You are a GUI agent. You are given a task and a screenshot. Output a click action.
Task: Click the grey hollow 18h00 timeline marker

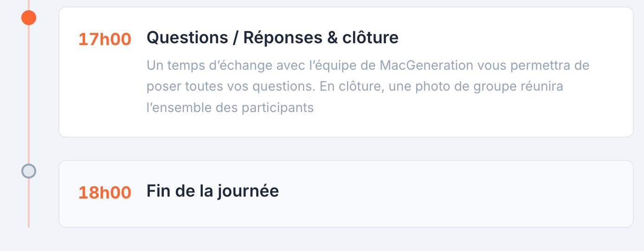[29, 171]
